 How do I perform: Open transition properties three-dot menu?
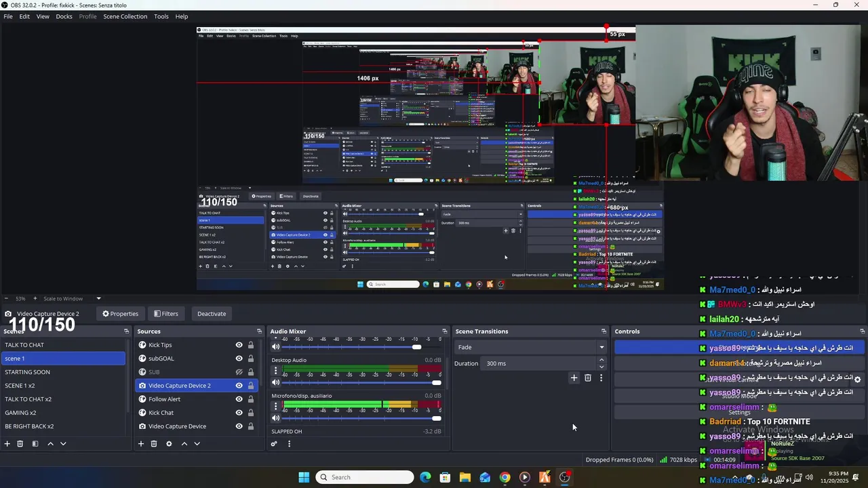[x=601, y=378]
